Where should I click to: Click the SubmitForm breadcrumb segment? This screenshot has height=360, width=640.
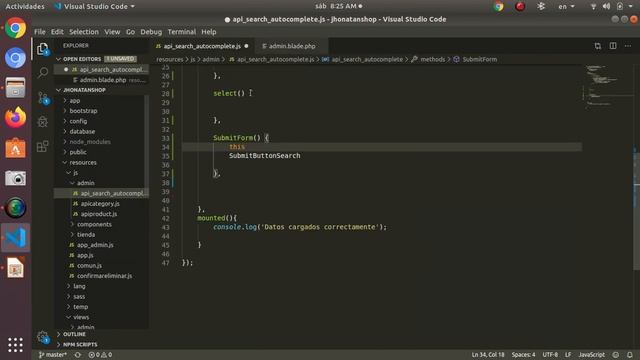[x=479, y=59]
